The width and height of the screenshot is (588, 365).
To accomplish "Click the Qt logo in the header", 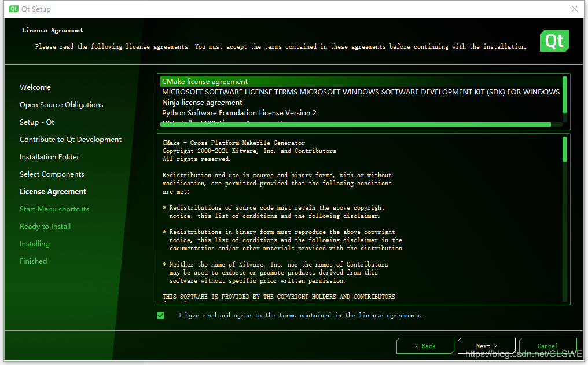I will (554, 41).
